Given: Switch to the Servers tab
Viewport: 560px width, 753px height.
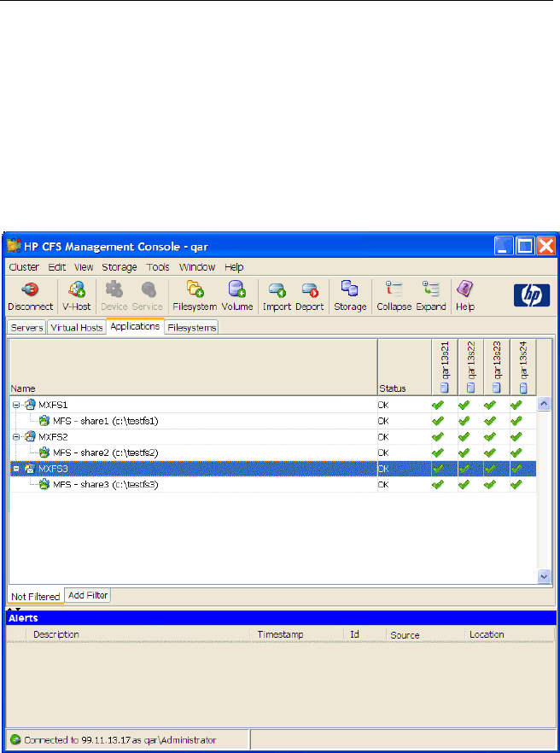Looking at the screenshot, I should (x=26, y=327).
